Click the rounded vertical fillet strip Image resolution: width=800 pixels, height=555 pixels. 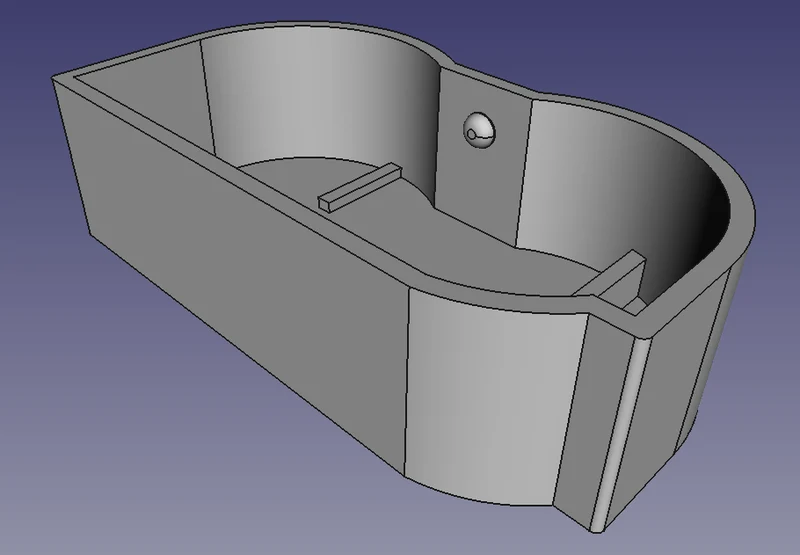(619, 434)
